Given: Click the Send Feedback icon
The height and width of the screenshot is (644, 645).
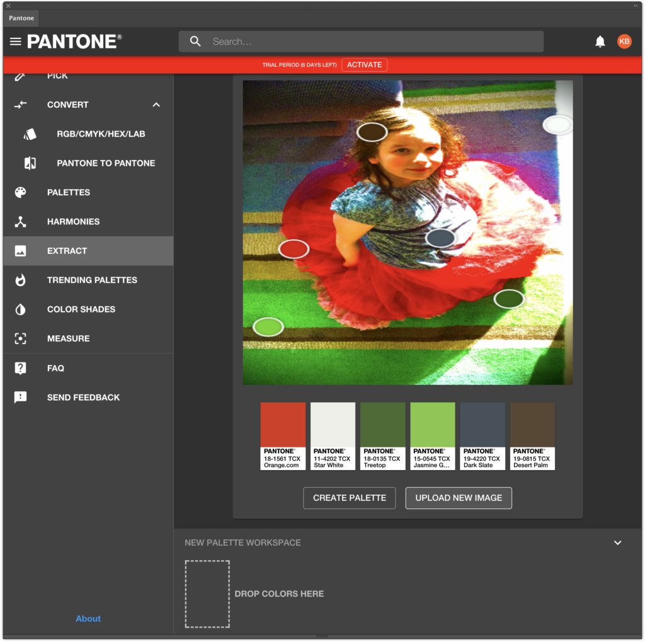Looking at the screenshot, I should pos(20,398).
